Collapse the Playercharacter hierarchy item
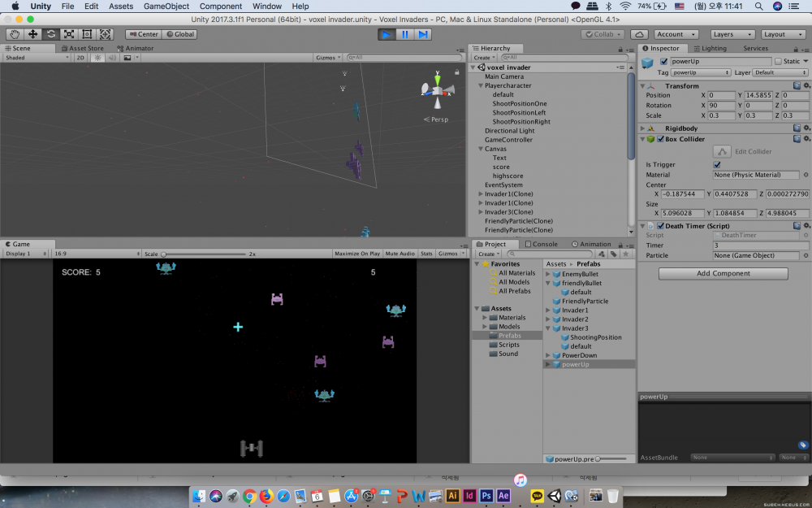812x508 pixels. pyautogui.click(x=481, y=85)
